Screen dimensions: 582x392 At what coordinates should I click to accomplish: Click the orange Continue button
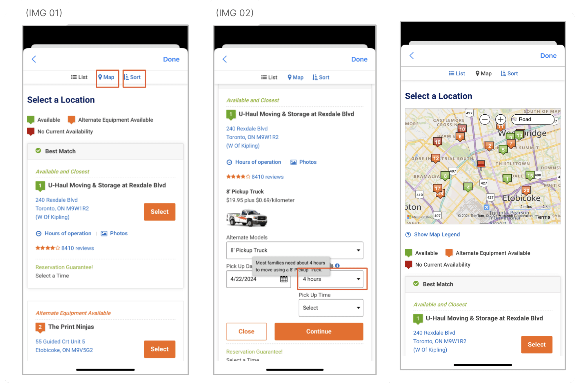click(x=319, y=331)
